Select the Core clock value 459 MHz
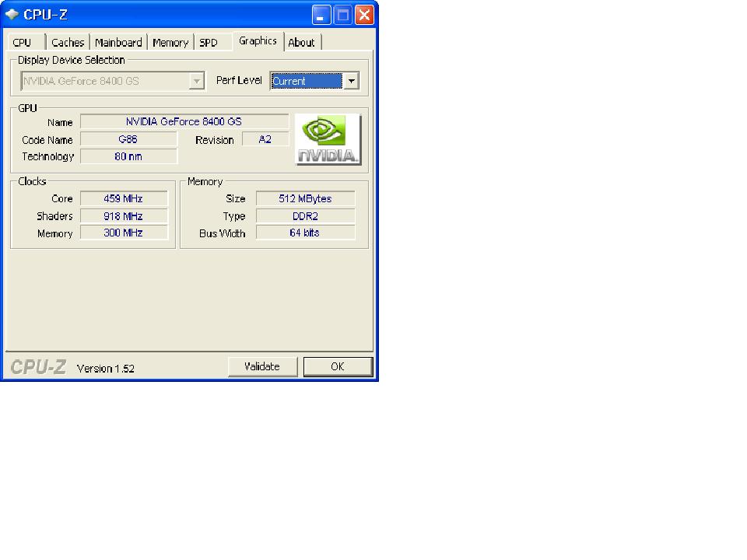Viewport: 747px width, 560px height. click(124, 198)
